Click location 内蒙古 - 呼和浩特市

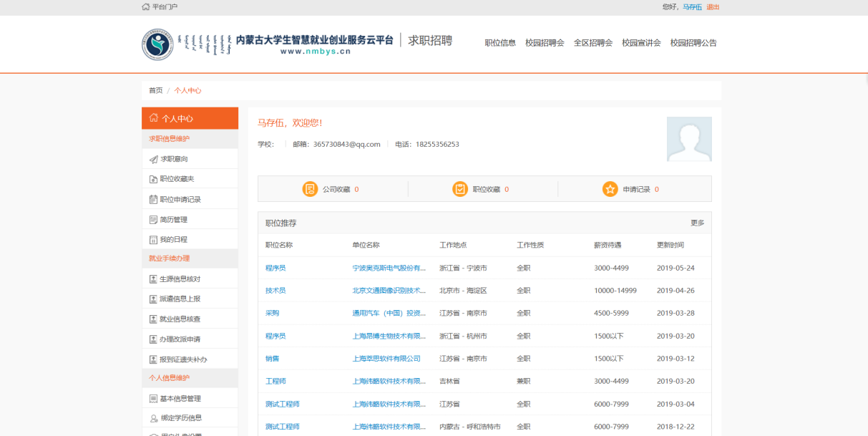(470, 427)
